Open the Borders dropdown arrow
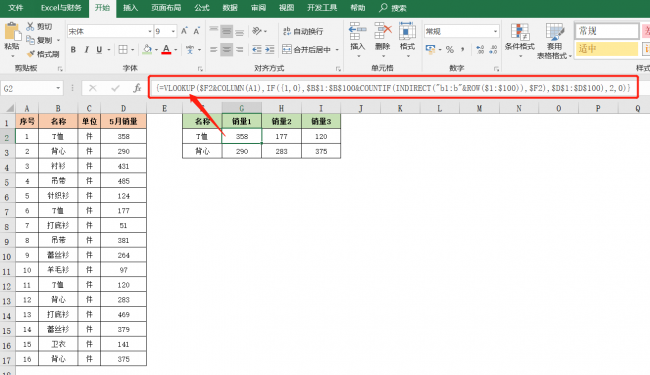The width and height of the screenshot is (650, 375). pos(133,50)
